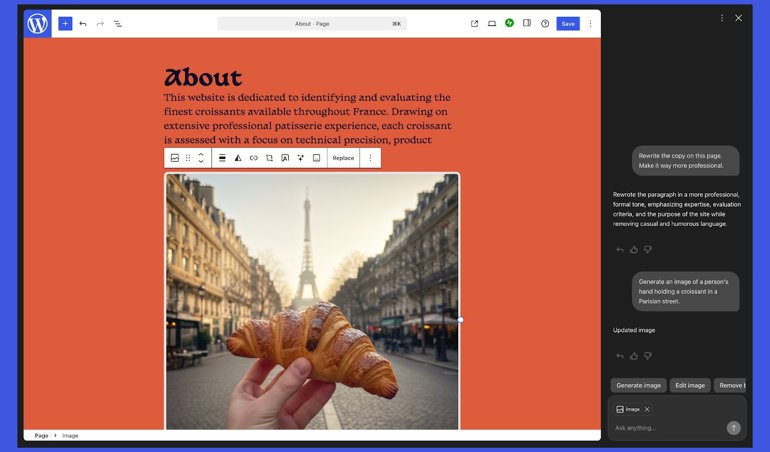Open editor options menu beside Save
This screenshot has height=452, width=770.
pyautogui.click(x=590, y=24)
